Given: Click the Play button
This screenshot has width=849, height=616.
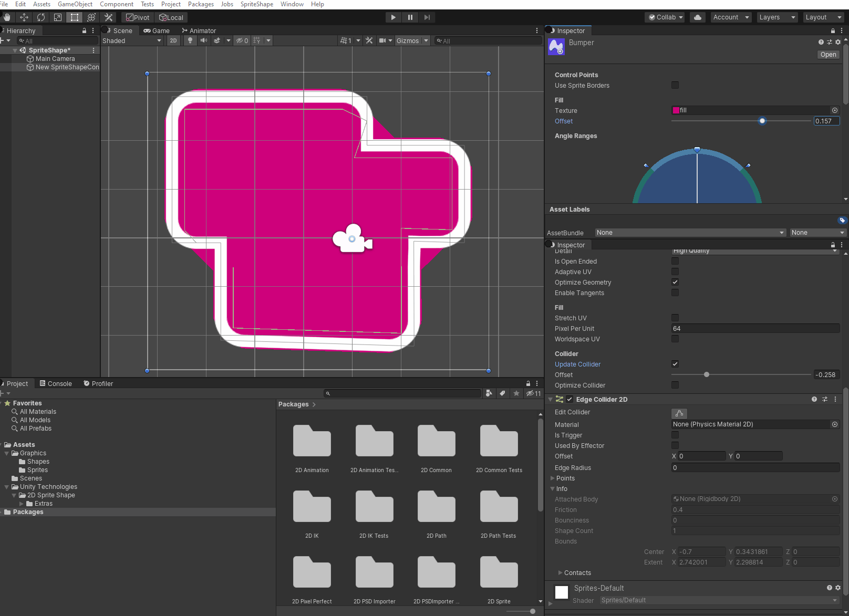Looking at the screenshot, I should pyautogui.click(x=393, y=17).
